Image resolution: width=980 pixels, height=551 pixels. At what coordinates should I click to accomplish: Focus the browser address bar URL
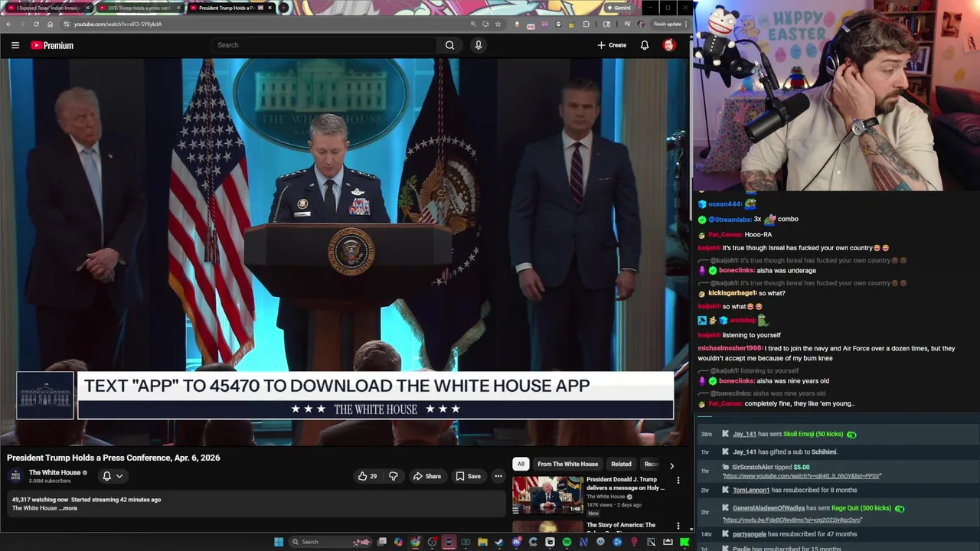click(117, 24)
